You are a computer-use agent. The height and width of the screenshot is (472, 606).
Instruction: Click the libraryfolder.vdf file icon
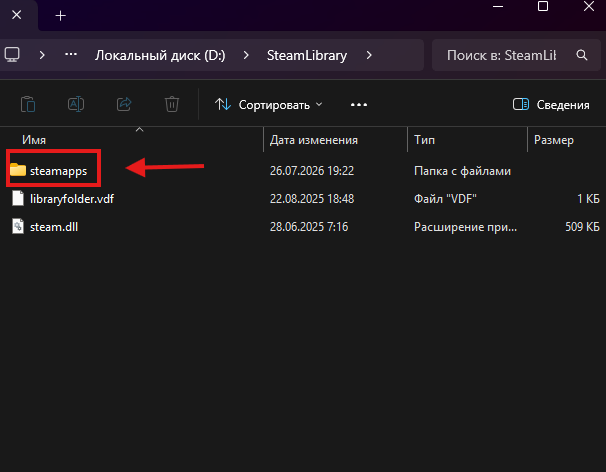pos(18,198)
